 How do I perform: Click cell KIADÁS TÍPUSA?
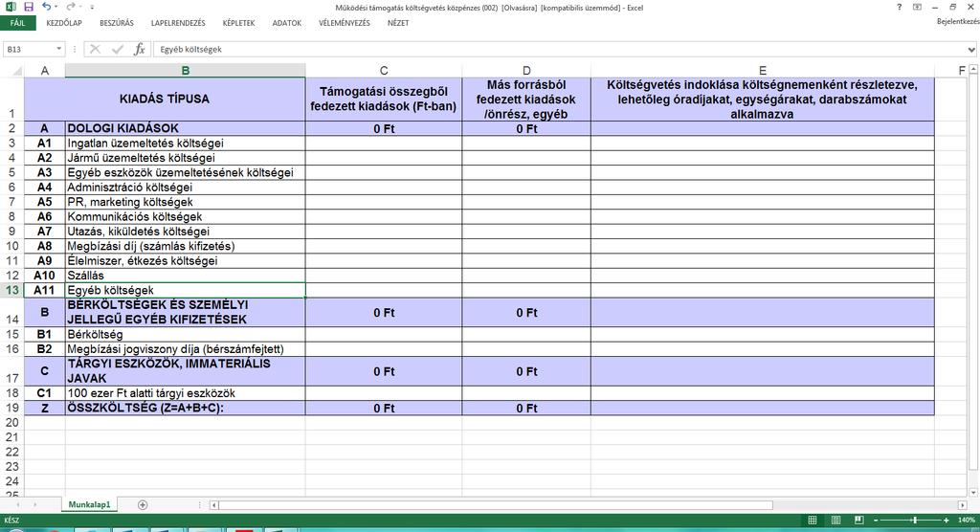(x=165, y=99)
